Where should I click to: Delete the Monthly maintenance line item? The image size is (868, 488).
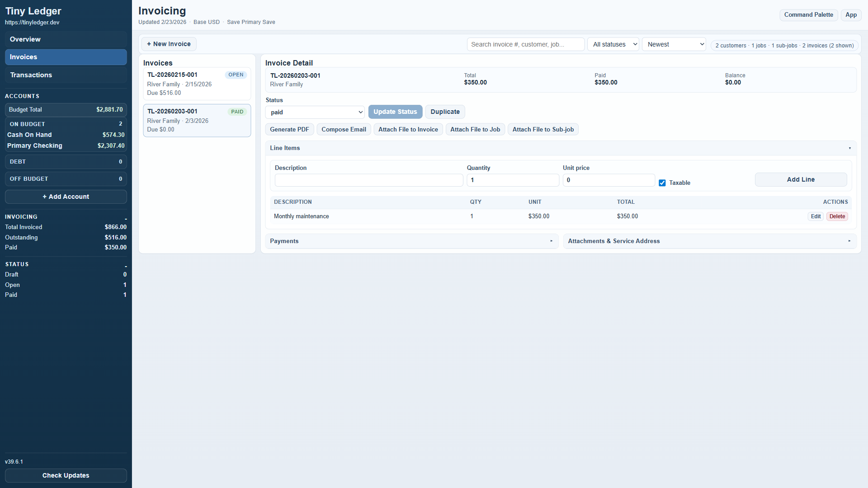(x=837, y=216)
